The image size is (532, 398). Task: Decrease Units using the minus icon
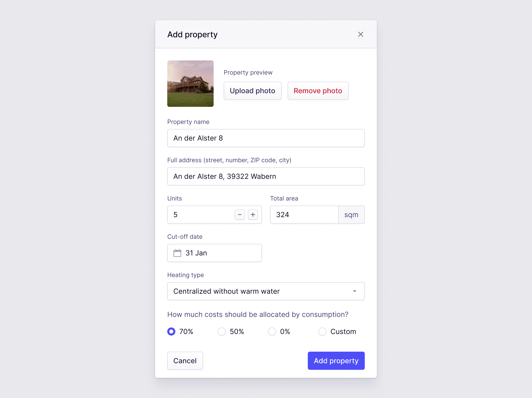pos(240,215)
